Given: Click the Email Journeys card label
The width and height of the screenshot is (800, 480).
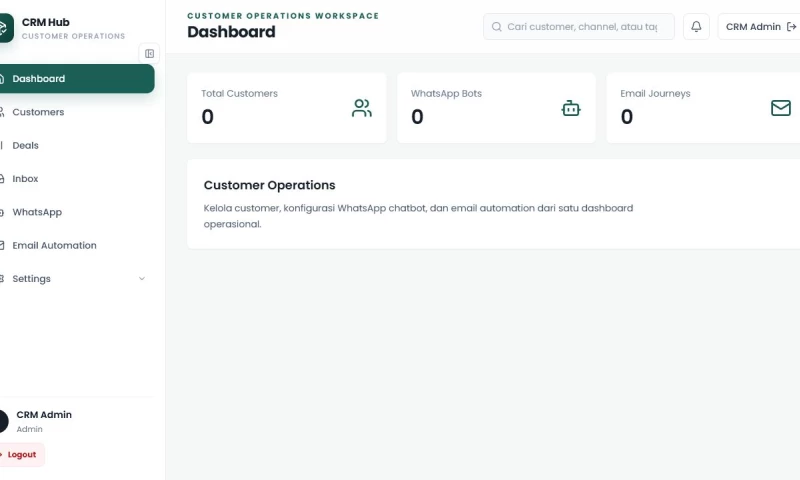Looking at the screenshot, I should (x=655, y=93).
